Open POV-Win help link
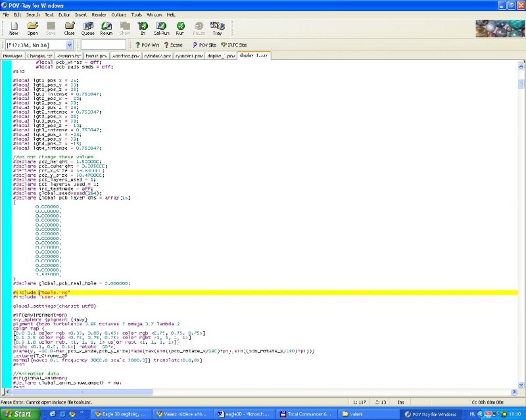The image size is (526, 420). (x=147, y=45)
